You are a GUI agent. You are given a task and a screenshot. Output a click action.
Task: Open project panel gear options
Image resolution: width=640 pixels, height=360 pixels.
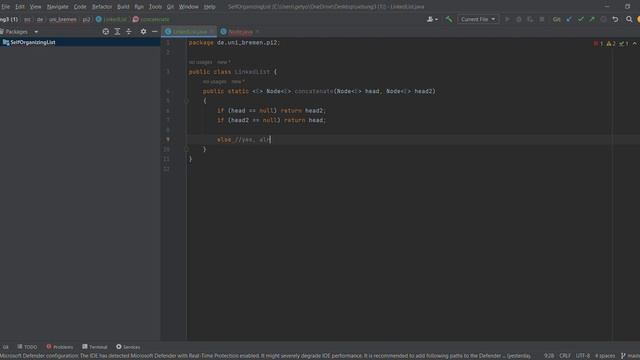click(x=143, y=31)
